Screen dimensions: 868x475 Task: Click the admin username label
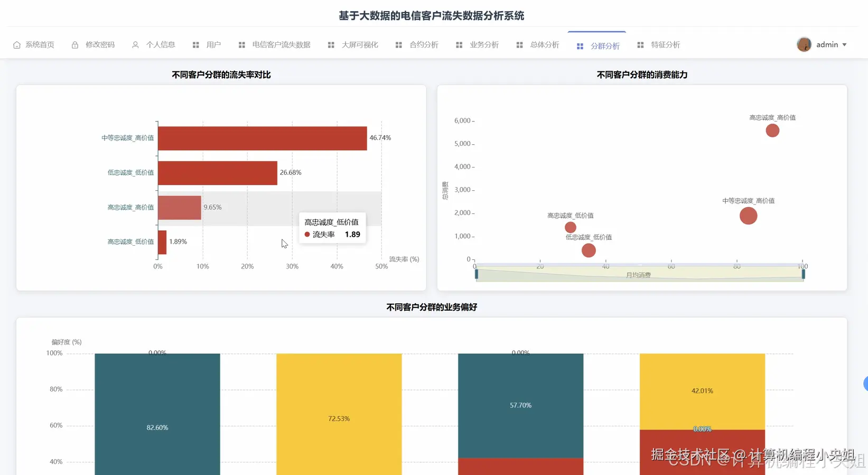827,45
